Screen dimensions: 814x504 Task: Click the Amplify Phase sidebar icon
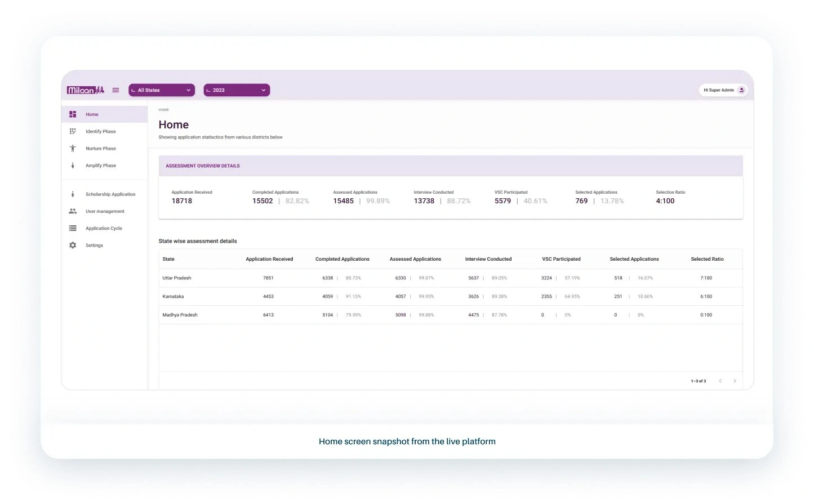73,166
